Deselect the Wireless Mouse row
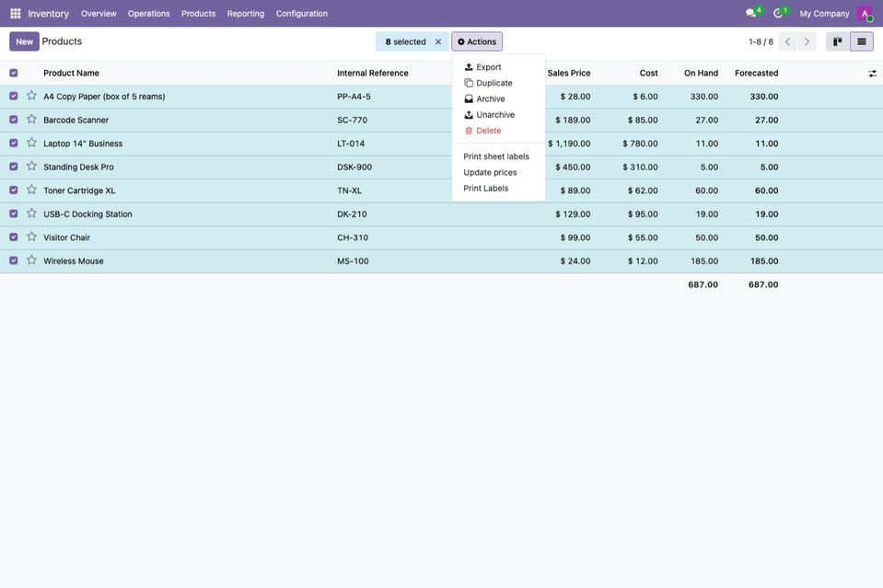This screenshot has height=588, width=883. click(14, 260)
